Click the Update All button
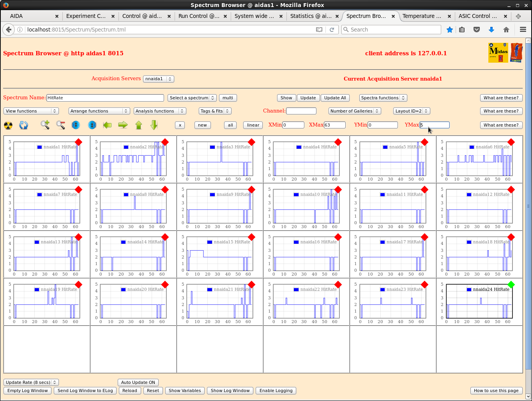The width and height of the screenshot is (532, 401). [335, 98]
